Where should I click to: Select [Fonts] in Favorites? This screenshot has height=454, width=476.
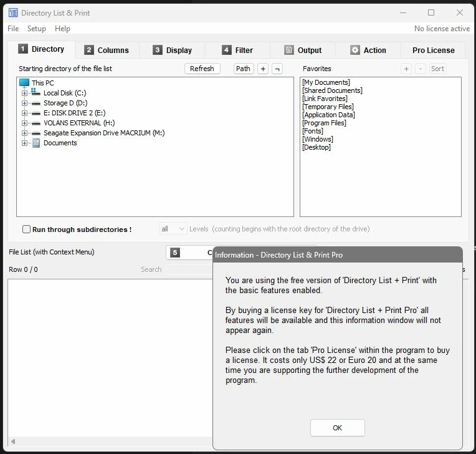[313, 131]
